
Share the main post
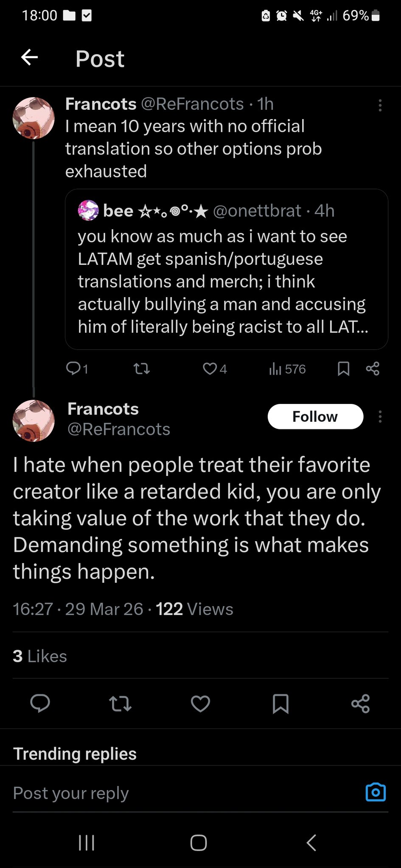pyautogui.click(x=361, y=704)
